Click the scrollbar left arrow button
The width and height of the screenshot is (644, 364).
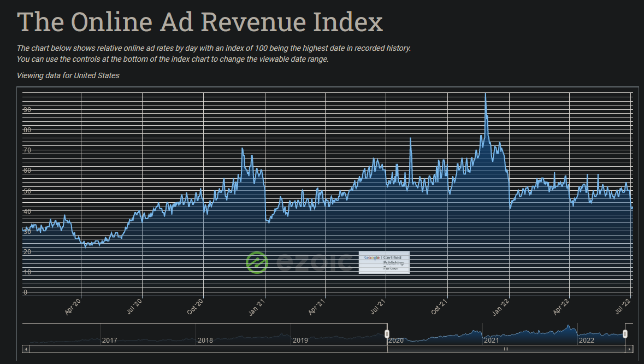(x=26, y=349)
